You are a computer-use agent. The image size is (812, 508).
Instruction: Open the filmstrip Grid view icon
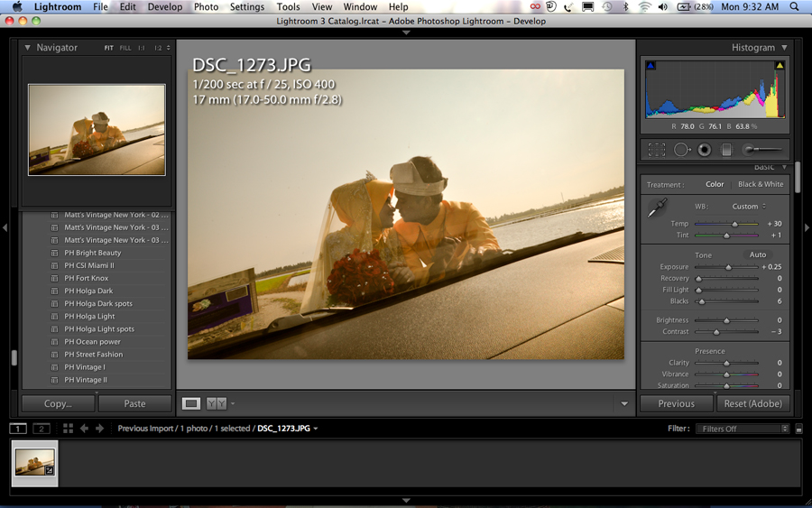(67, 429)
